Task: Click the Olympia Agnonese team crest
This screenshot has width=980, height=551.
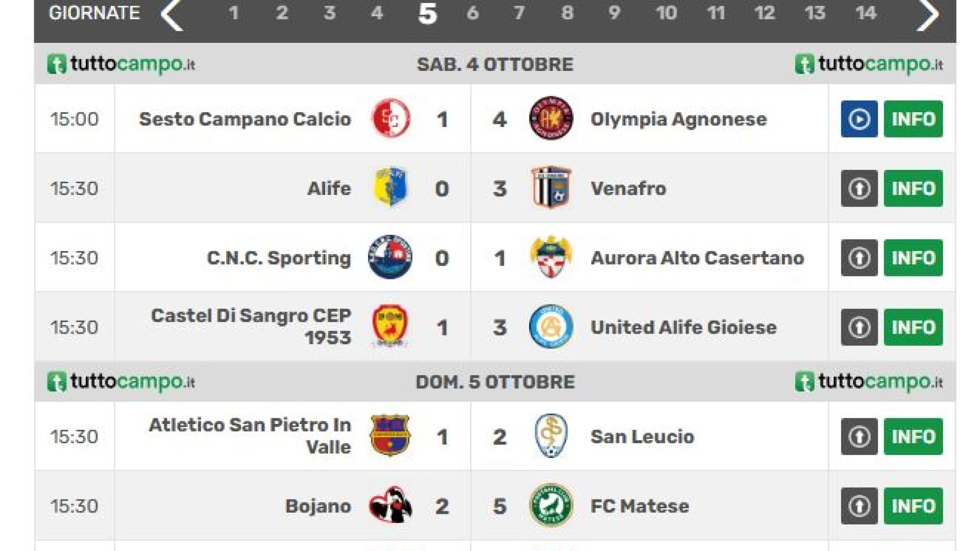Action: (551, 118)
